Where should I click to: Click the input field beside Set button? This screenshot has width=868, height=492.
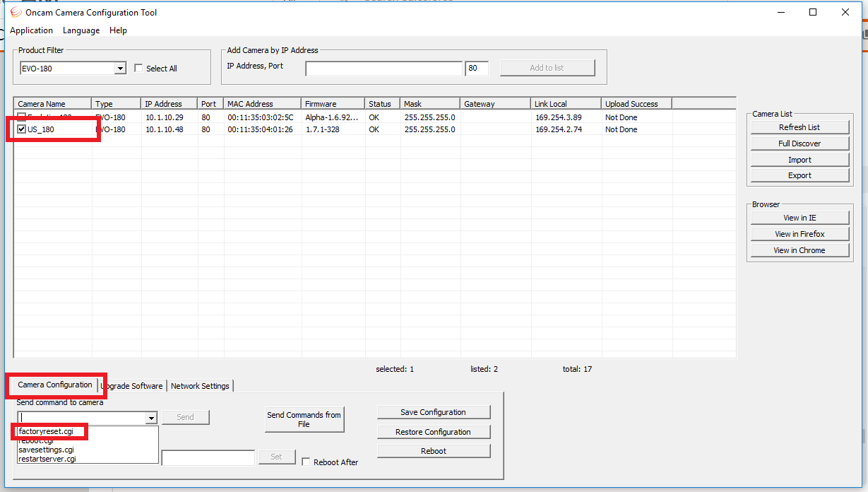point(208,457)
